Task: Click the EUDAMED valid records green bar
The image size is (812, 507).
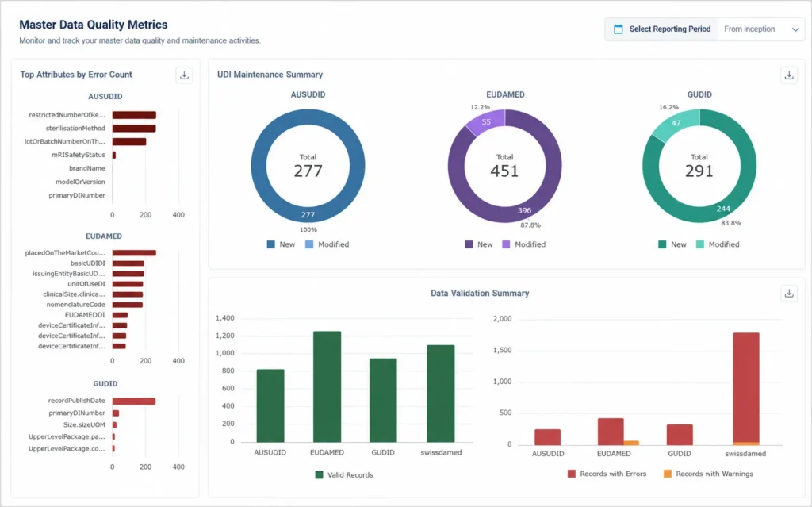Action: [x=327, y=386]
